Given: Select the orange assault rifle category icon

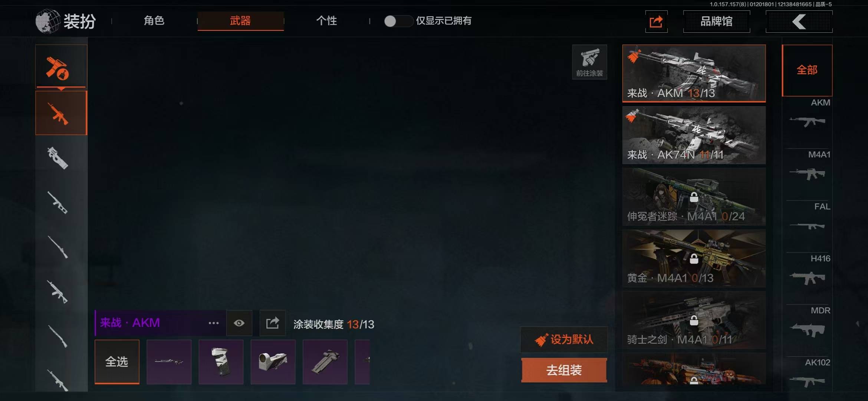Looking at the screenshot, I should click(61, 113).
